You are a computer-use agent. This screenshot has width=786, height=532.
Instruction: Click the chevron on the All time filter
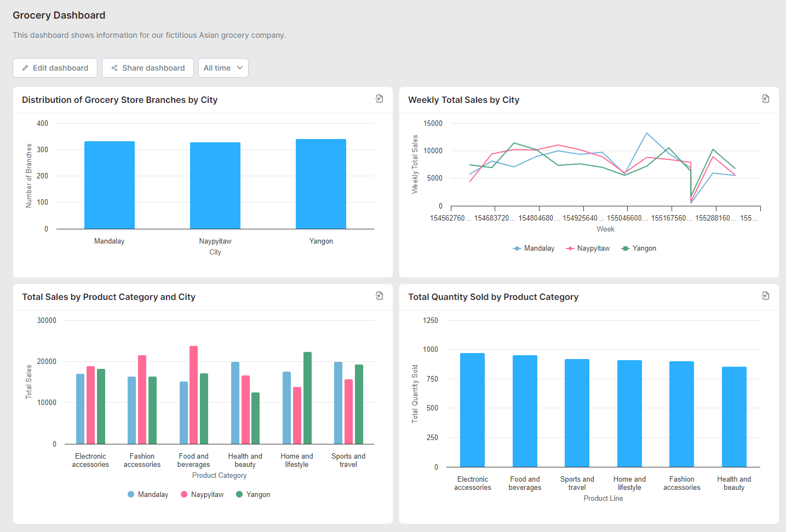pos(239,68)
